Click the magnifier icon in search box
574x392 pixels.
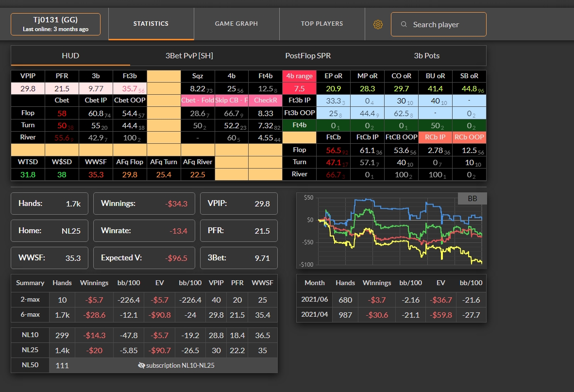[404, 24]
